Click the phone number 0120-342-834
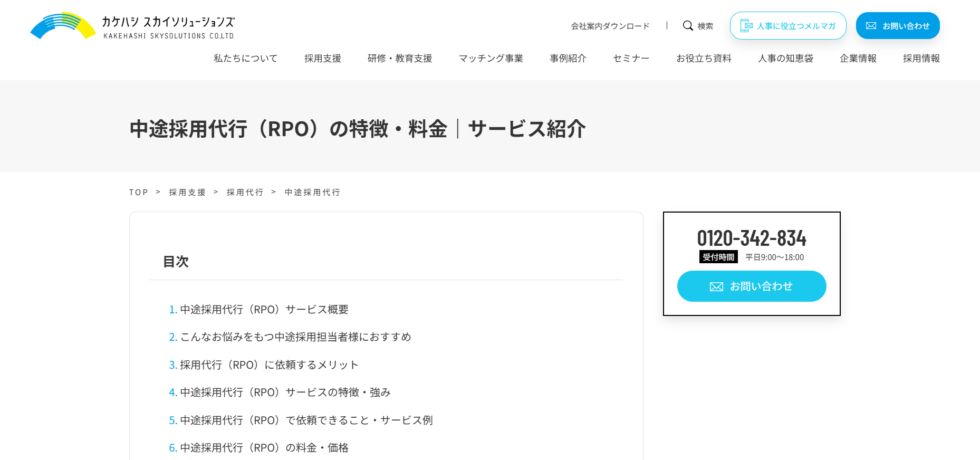 (x=751, y=238)
